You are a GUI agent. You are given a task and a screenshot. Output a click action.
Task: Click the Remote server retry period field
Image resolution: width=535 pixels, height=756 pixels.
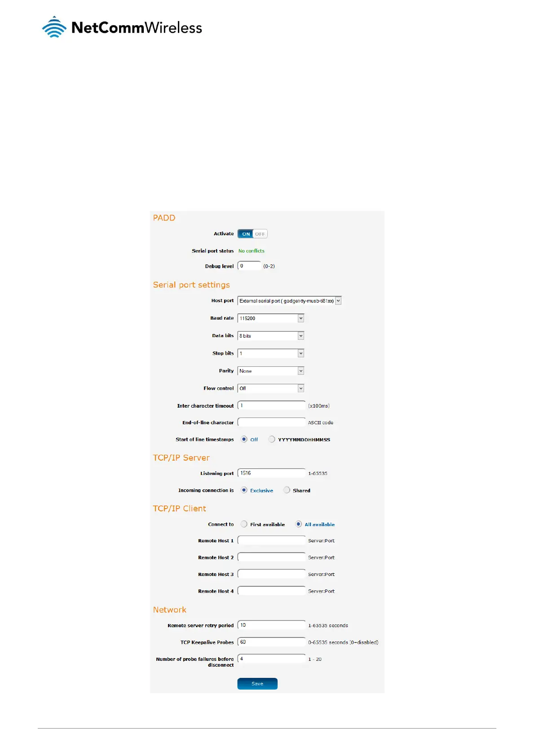(x=271, y=625)
